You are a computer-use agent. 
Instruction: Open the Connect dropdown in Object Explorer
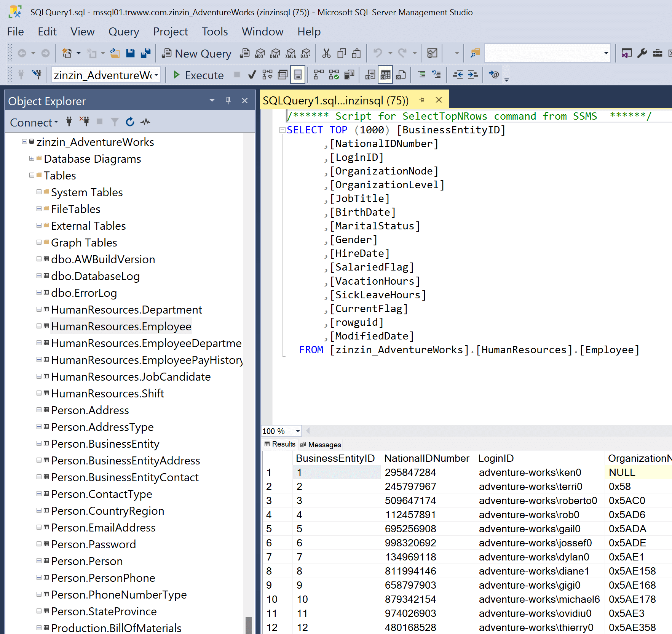click(34, 123)
